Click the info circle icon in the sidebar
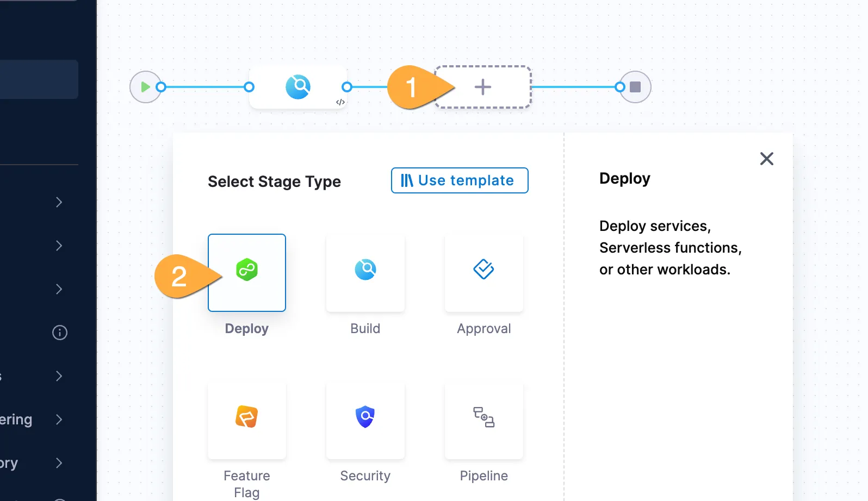The image size is (868, 501). tap(60, 333)
